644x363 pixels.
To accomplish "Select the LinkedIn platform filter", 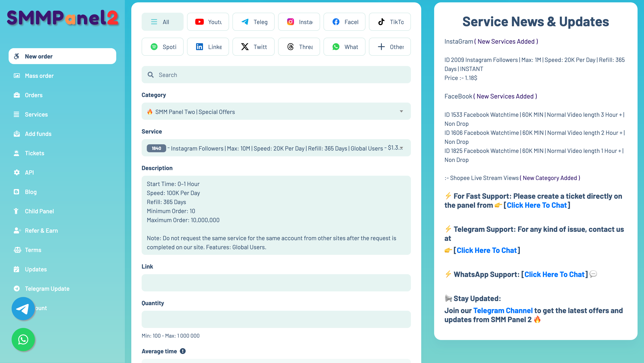I will [x=208, y=47].
